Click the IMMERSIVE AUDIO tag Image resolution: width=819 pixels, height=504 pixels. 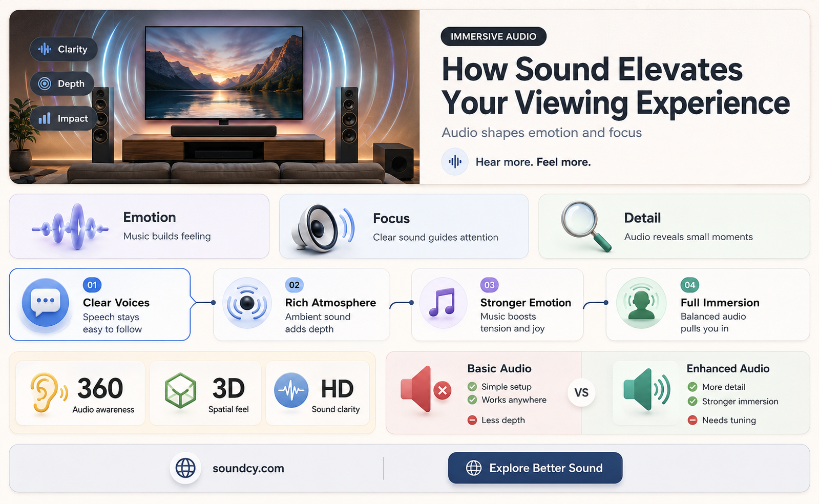[x=493, y=36]
